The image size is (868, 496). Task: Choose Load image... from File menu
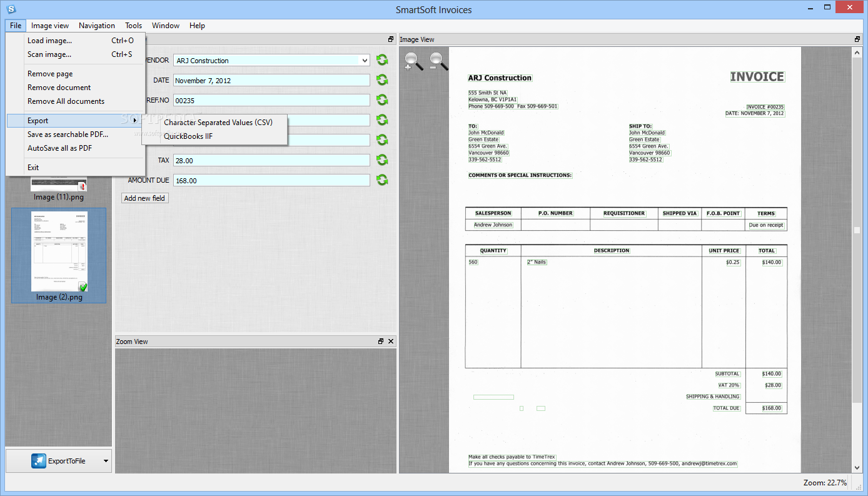(x=76, y=41)
